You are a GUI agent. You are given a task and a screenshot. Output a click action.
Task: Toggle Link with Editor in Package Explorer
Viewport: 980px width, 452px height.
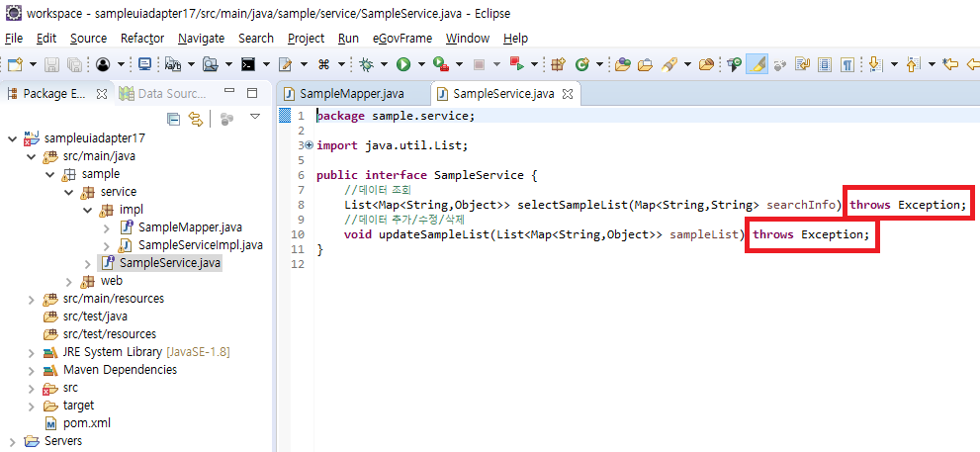[x=196, y=119]
